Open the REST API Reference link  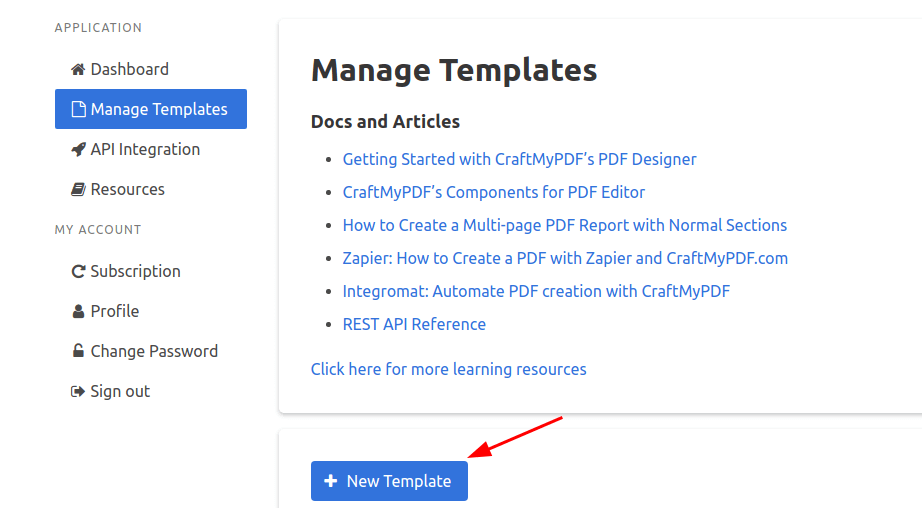[414, 324]
